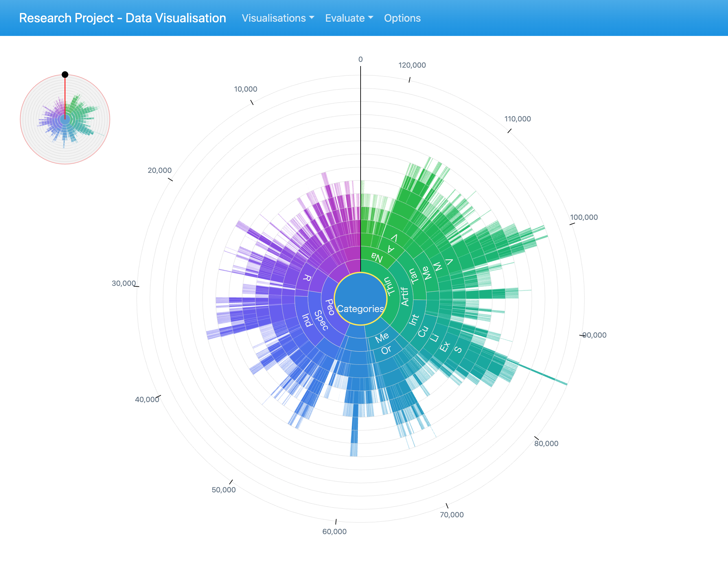Select the Li segment in teal area
The image size is (728, 571).
pyautogui.click(x=434, y=338)
